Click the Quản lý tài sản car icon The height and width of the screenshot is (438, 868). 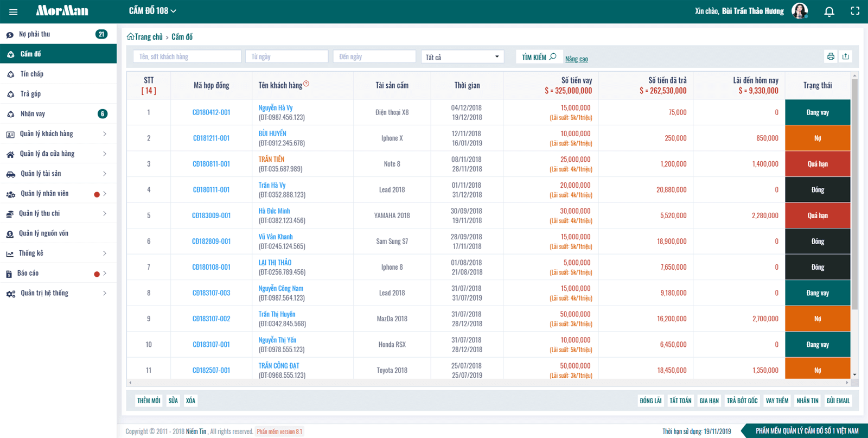pos(10,174)
